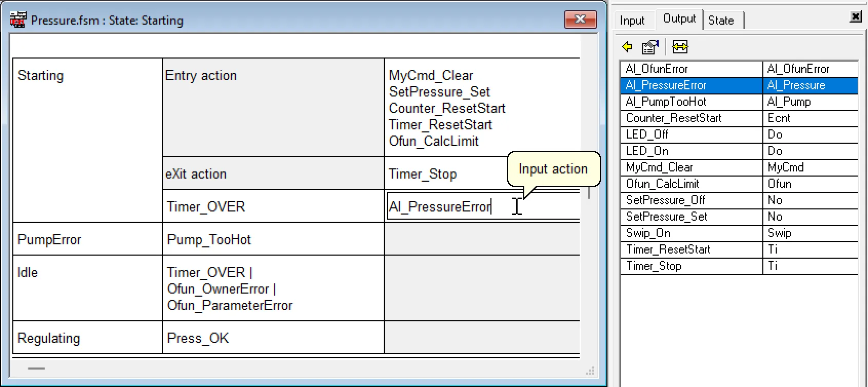Switch to the Output tab
The width and height of the screenshot is (868, 387).
[679, 19]
